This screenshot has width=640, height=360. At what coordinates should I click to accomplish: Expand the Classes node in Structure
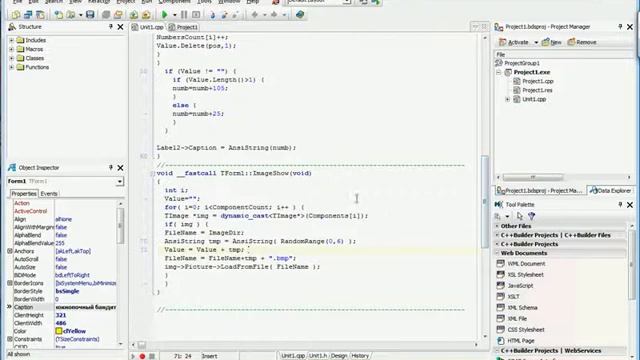[11, 58]
